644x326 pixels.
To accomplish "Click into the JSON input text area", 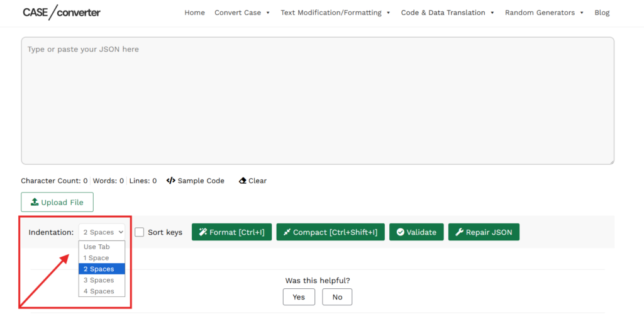I will pos(318,101).
